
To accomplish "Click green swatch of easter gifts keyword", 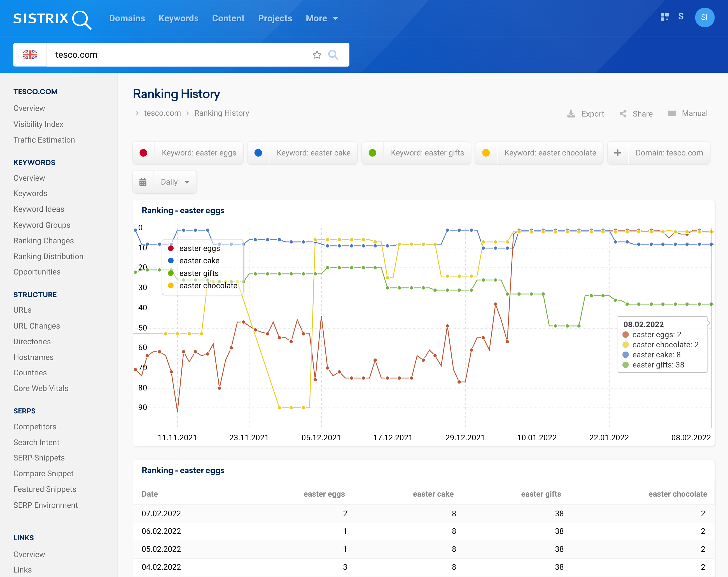I will 372,153.
